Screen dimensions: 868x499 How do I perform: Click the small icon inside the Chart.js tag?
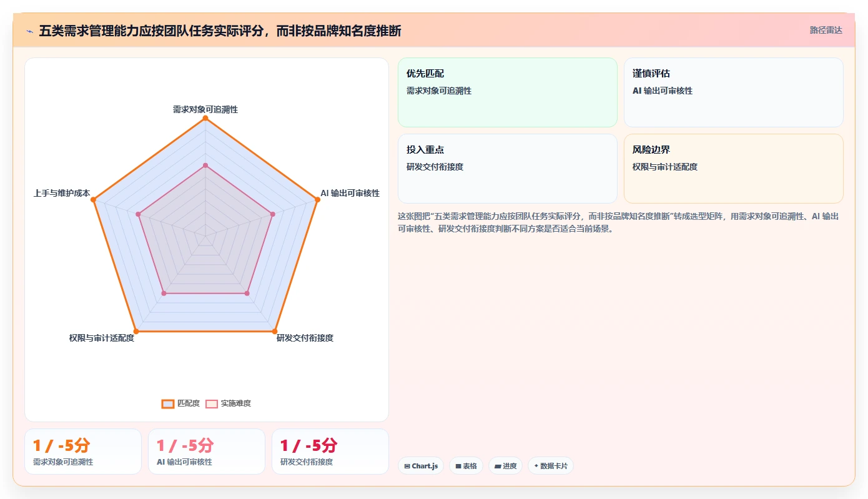(x=407, y=466)
